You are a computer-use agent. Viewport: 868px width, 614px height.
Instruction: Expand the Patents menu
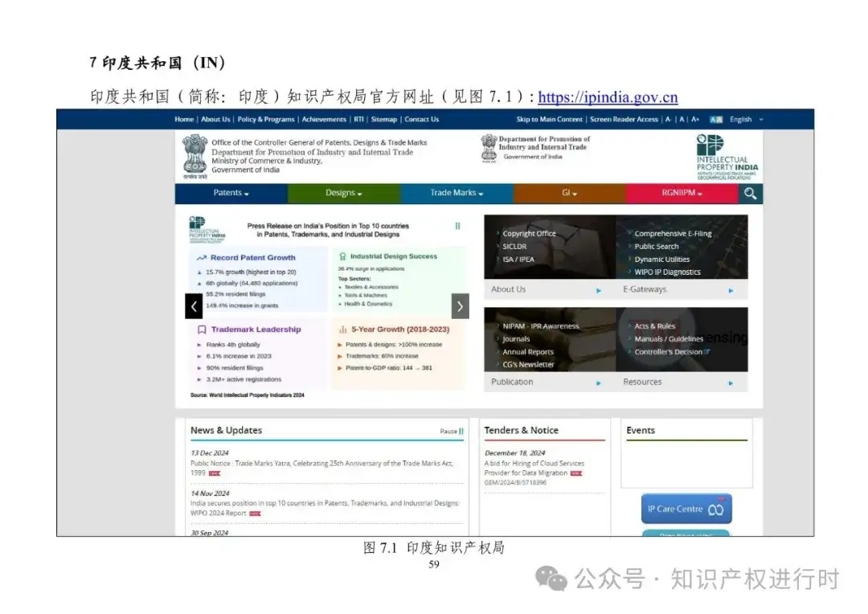tap(231, 193)
